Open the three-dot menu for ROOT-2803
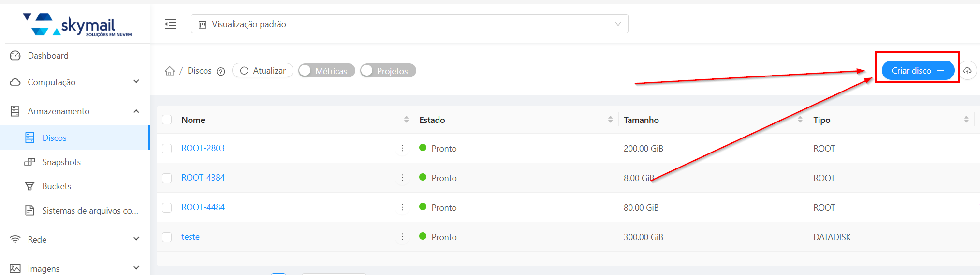This screenshot has width=980, height=275. 402,148
